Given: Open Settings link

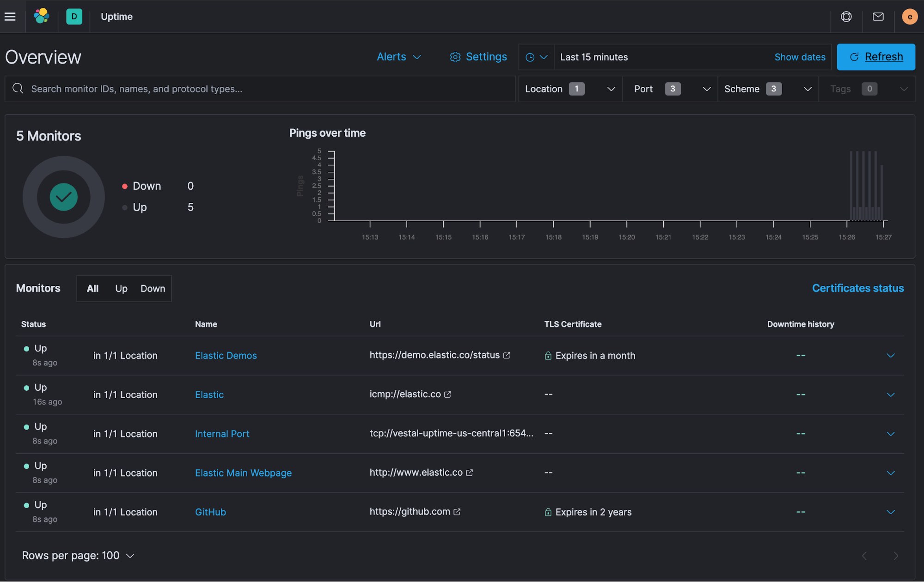Looking at the screenshot, I should (486, 57).
